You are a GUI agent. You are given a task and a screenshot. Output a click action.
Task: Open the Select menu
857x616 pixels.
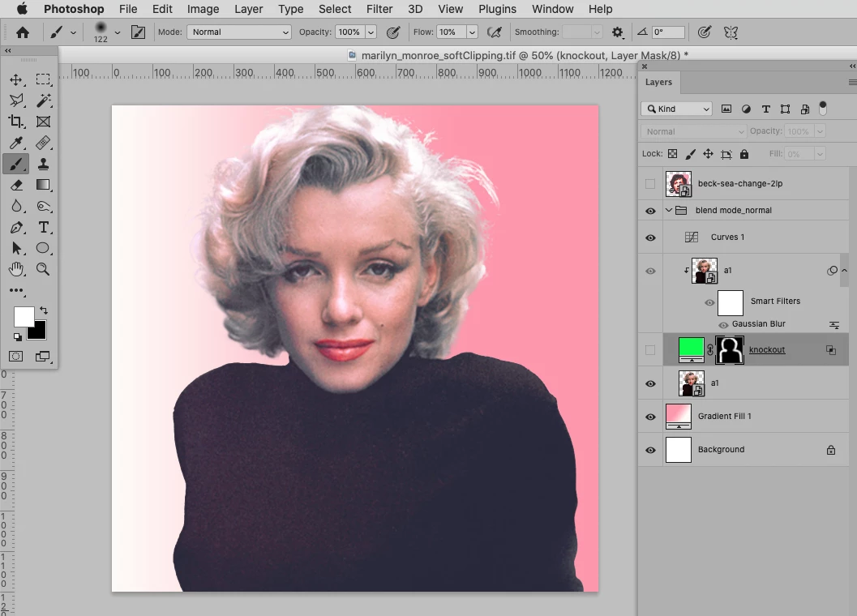pos(335,9)
